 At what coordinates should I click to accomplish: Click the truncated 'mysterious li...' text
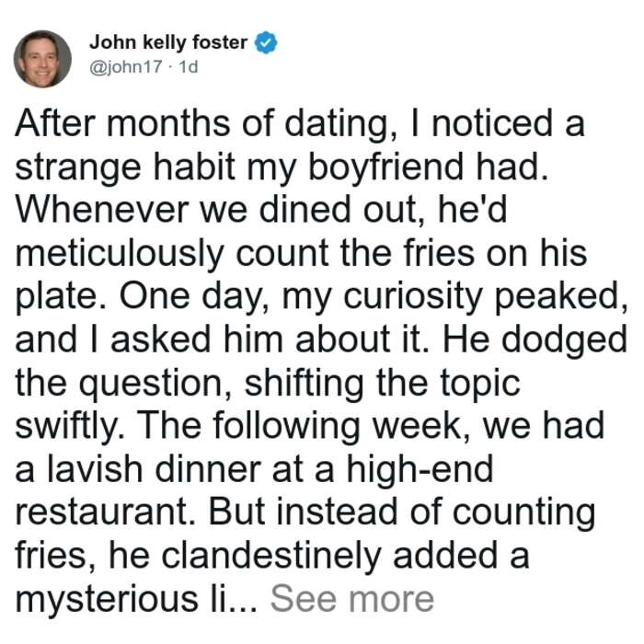click(137, 600)
